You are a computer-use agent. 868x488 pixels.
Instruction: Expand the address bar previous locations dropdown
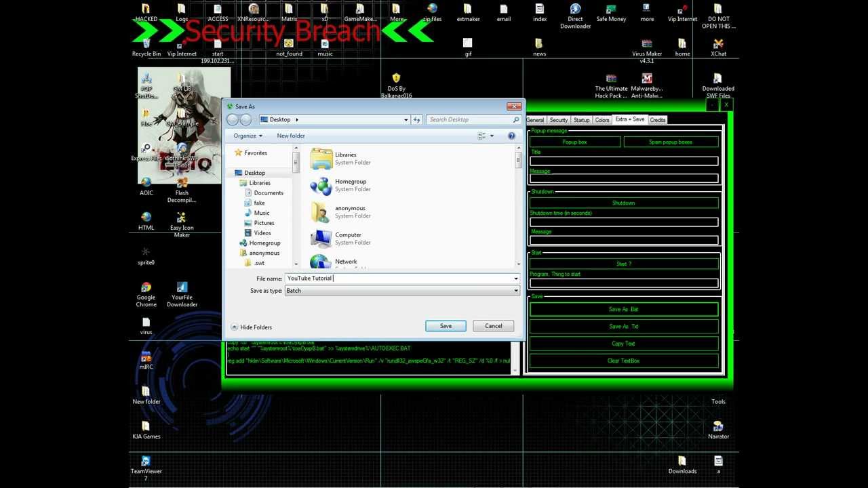(406, 119)
